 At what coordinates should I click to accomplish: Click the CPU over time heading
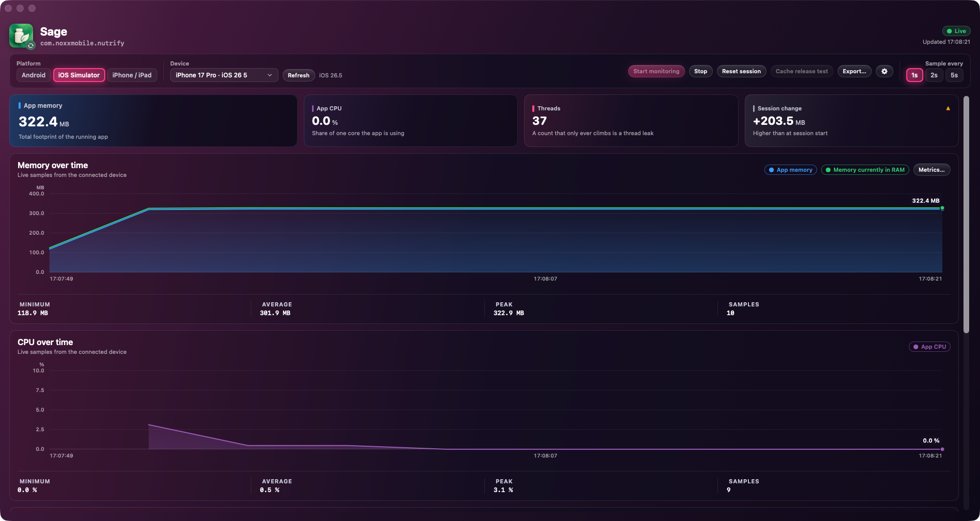45,342
